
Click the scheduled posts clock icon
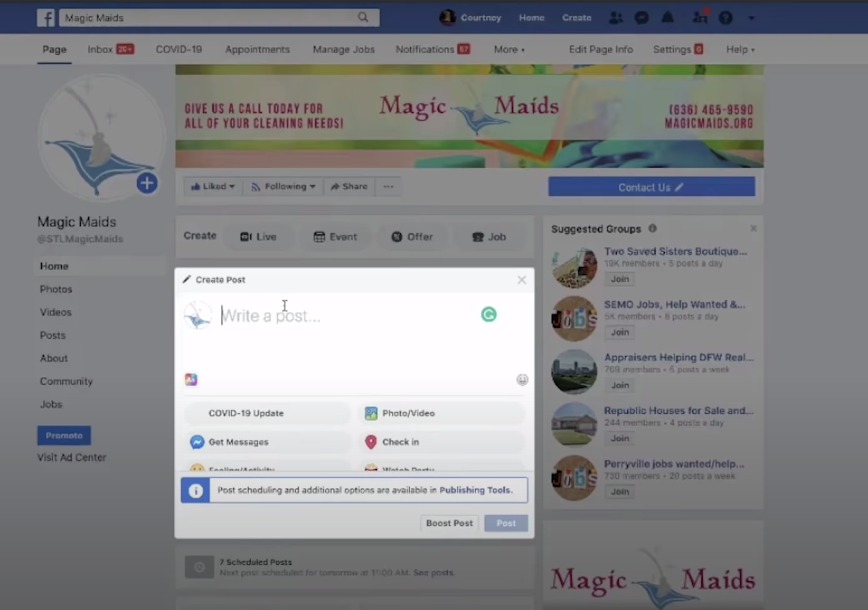(199, 567)
